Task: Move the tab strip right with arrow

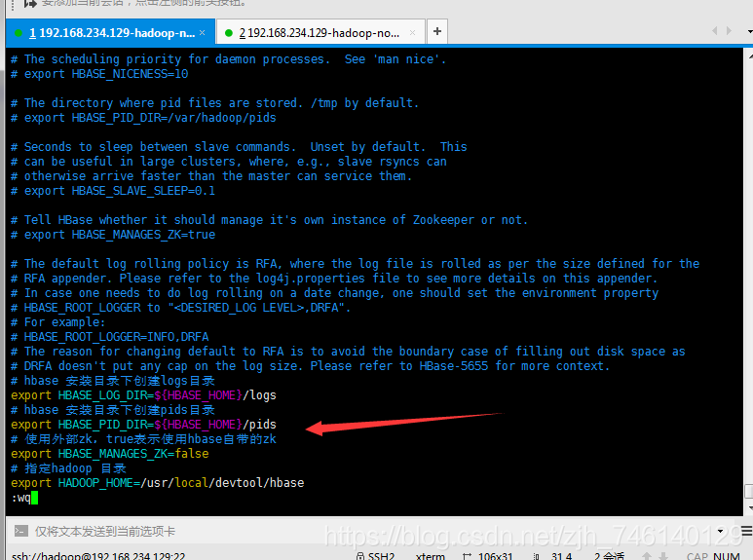Action: point(729,31)
